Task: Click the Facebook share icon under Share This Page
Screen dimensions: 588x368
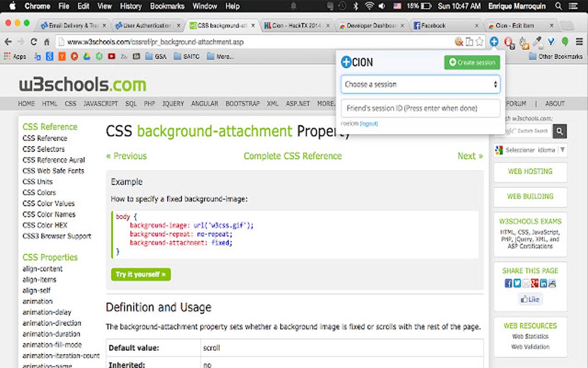Action: tap(508, 283)
